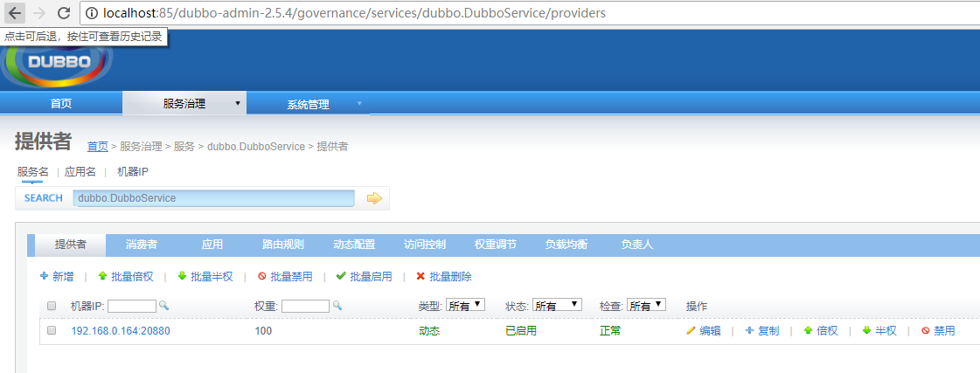Image resolution: width=980 pixels, height=373 pixels.
Task: Click dubbo.DubboService in the breadcrumb
Action: click(x=255, y=147)
